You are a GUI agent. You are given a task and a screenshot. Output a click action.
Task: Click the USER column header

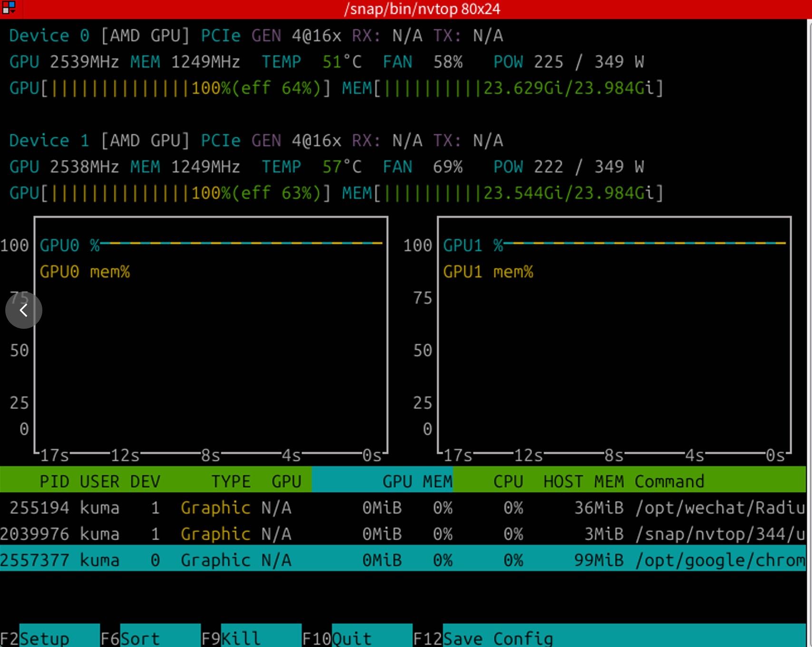click(x=99, y=481)
